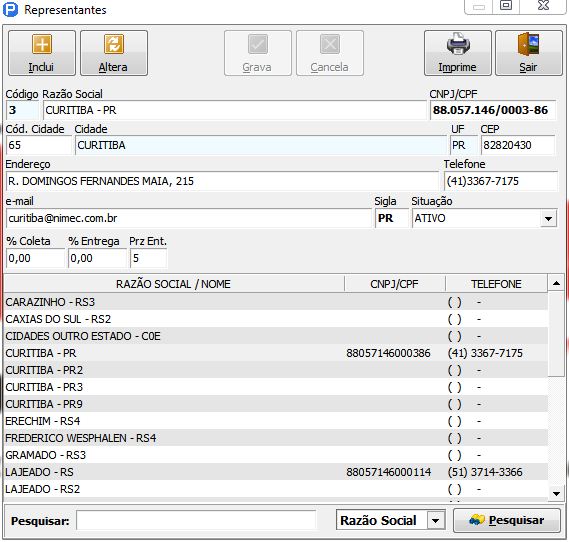Click CNPJ cell 88057146000386
The width and height of the screenshot is (569, 542).
click(388, 353)
